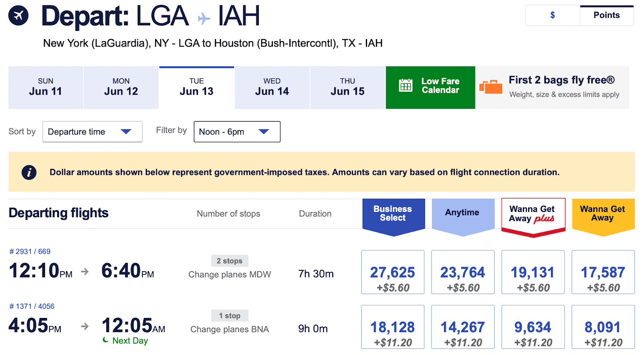Choose Wanna Get Away fare for 8,091 points
Screen dimensions: 644x355
click(x=603, y=327)
